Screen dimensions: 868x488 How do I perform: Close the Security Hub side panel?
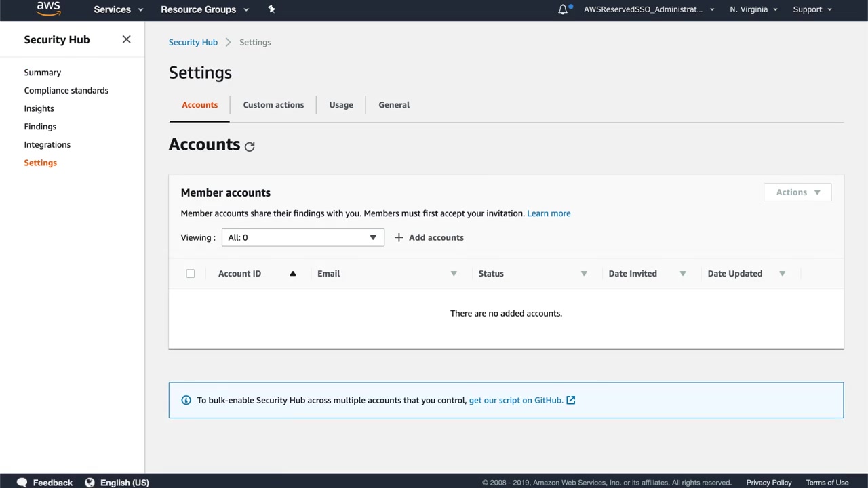126,39
